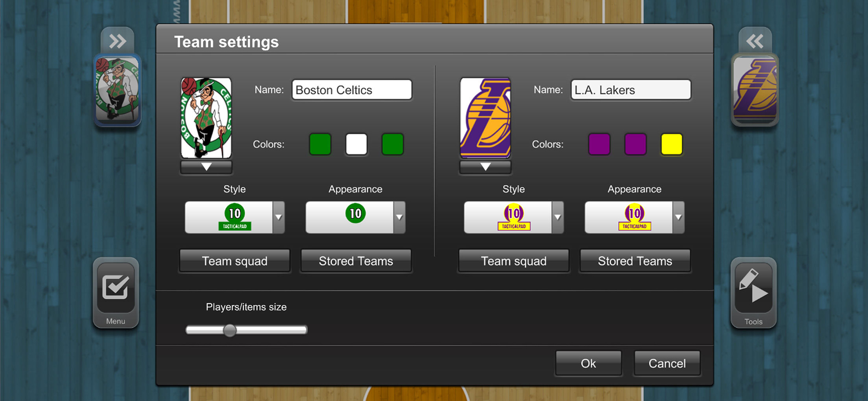868x401 pixels.
Task: Open Team squad for L.A. Lakers
Action: [513, 261]
